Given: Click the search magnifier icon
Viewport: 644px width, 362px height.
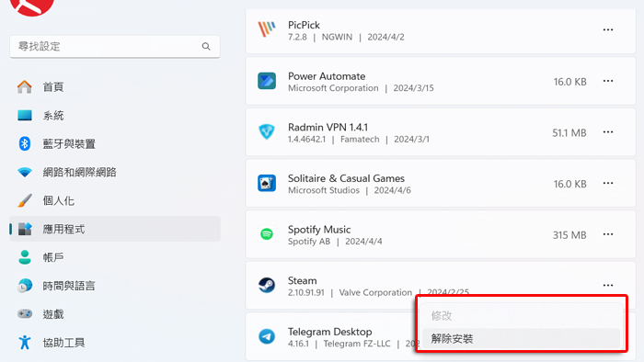Looking at the screenshot, I should click(x=206, y=47).
